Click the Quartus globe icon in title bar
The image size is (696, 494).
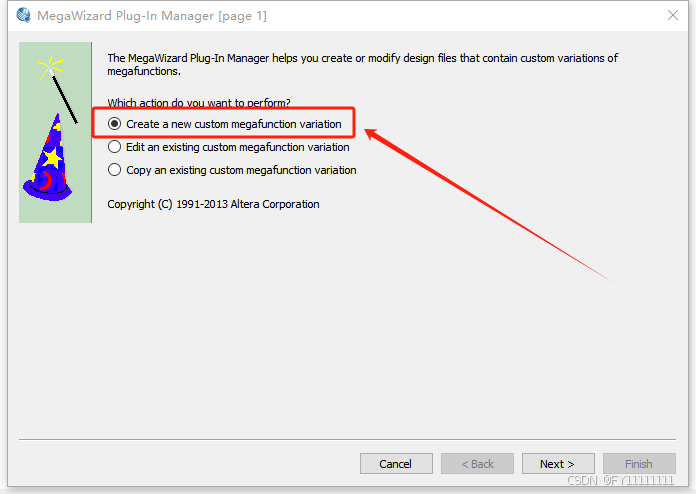[23, 16]
